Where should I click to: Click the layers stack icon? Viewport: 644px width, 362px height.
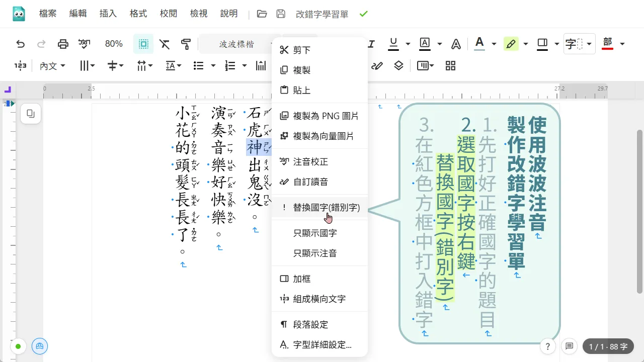pyautogui.click(x=399, y=65)
